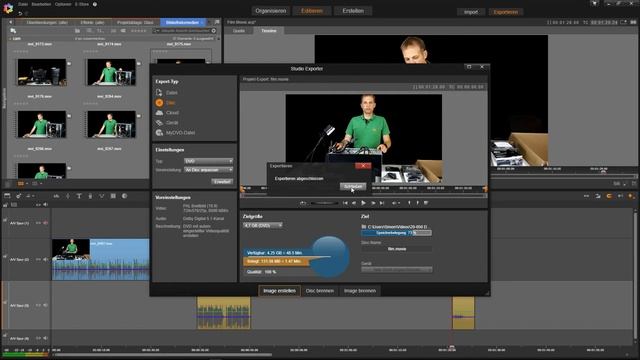Viewport: 640px width, 360px height.
Task: Click the timeline color correction circle icon
Action: [124, 196]
